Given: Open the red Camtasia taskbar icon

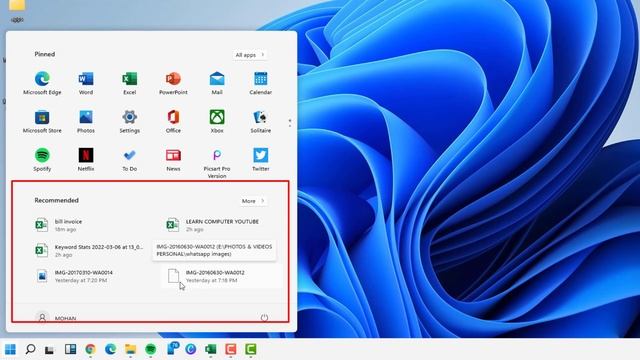Looking at the screenshot, I should click(x=231, y=349).
